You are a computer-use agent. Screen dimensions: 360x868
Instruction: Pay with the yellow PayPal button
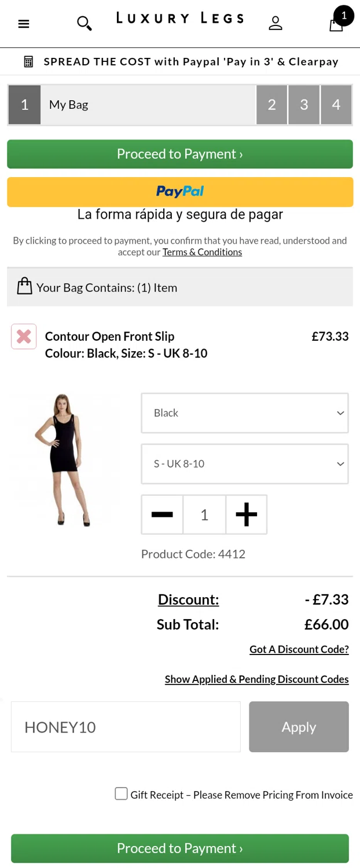180,192
